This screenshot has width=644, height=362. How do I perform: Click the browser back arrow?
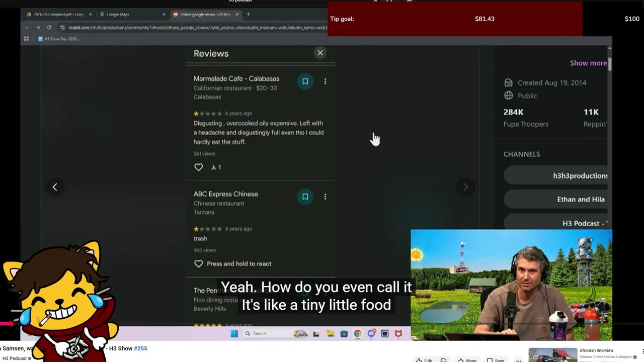click(27, 27)
